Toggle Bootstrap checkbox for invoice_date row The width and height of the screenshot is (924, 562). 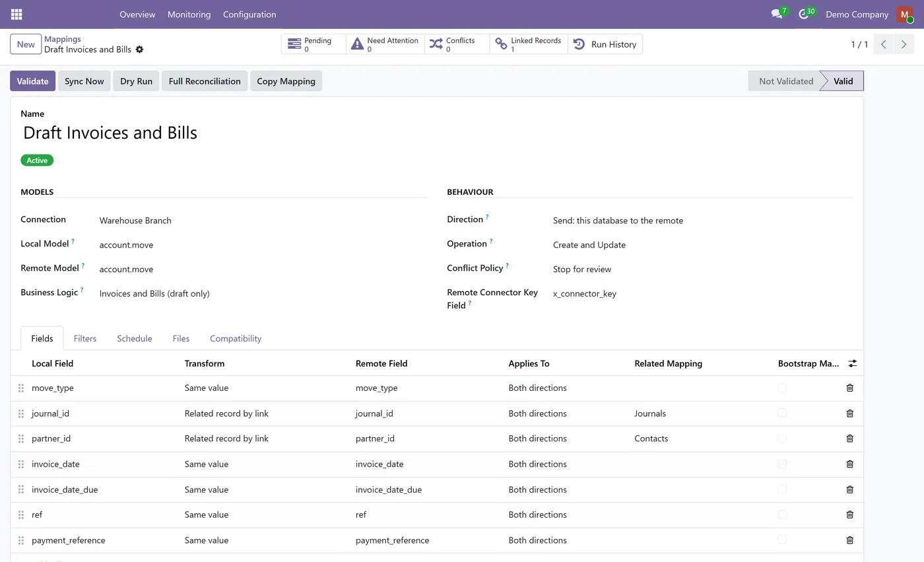point(782,464)
